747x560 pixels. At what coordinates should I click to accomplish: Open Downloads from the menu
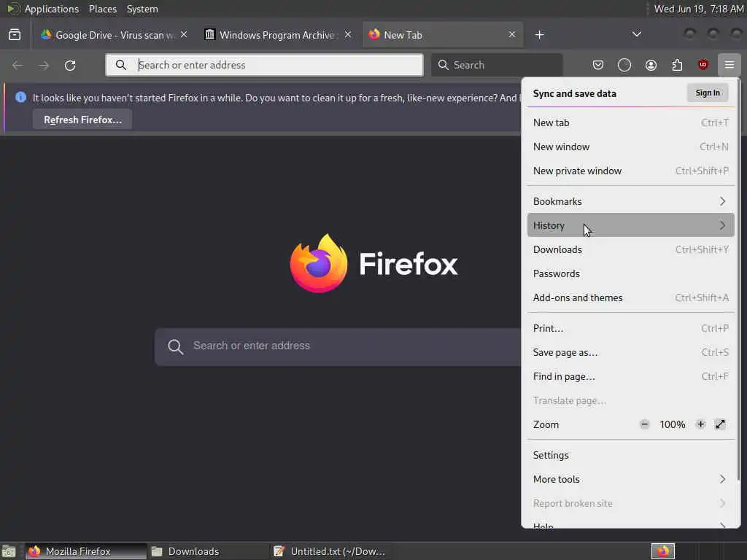click(x=631, y=249)
